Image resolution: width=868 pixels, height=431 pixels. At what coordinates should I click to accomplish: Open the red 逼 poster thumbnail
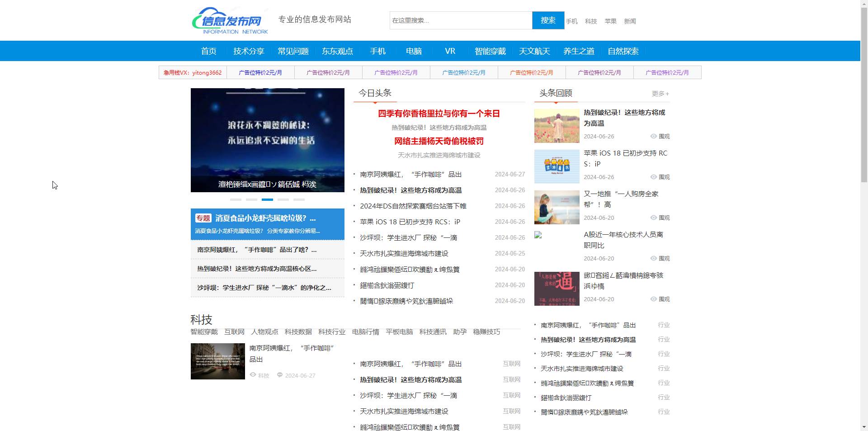[557, 289]
